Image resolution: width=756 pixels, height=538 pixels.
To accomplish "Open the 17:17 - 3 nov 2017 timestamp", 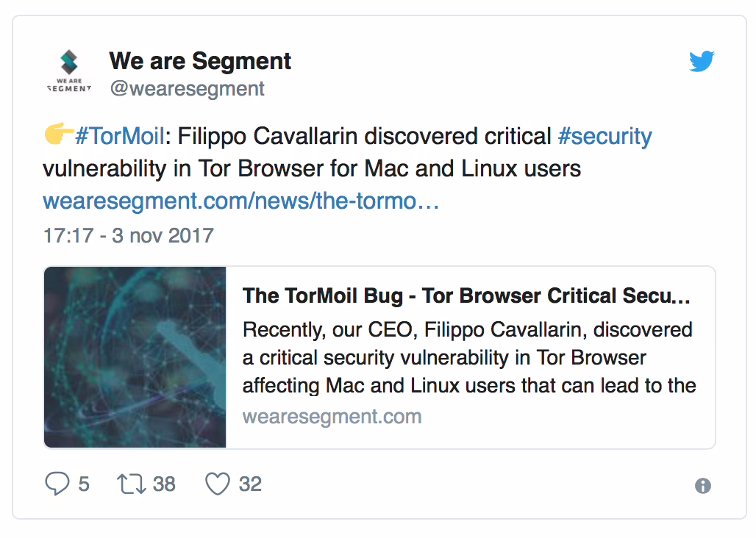I will (x=128, y=236).
